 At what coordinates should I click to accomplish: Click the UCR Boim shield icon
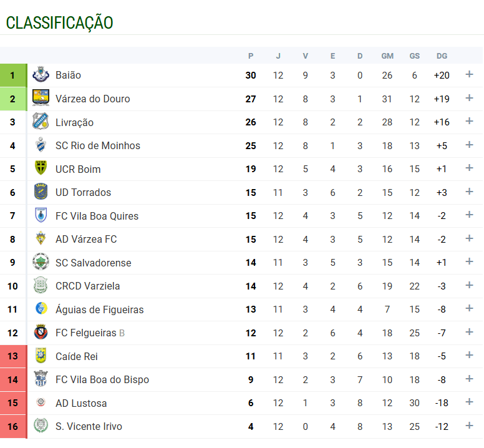tap(41, 169)
